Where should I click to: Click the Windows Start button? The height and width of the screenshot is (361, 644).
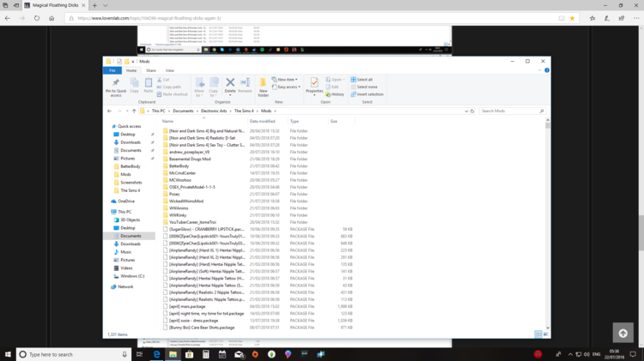8,354
